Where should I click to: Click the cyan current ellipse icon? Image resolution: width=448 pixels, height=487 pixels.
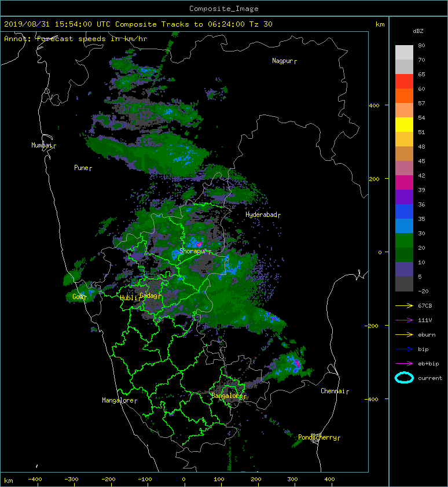tap(404, 378)
